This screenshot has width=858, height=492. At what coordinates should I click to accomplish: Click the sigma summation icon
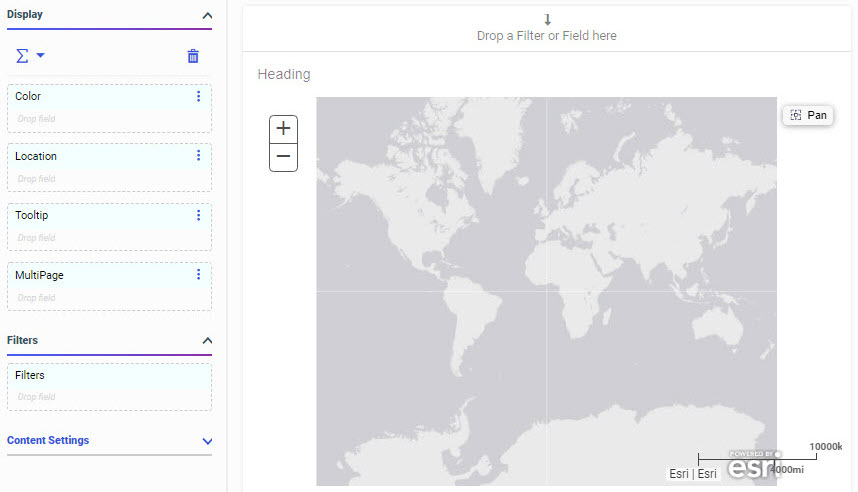22,56
